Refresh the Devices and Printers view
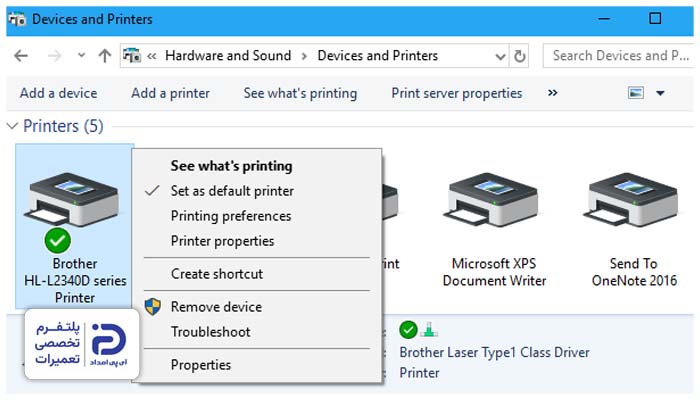700x400 pixels. pyautogui.click(x=519, y=56)
